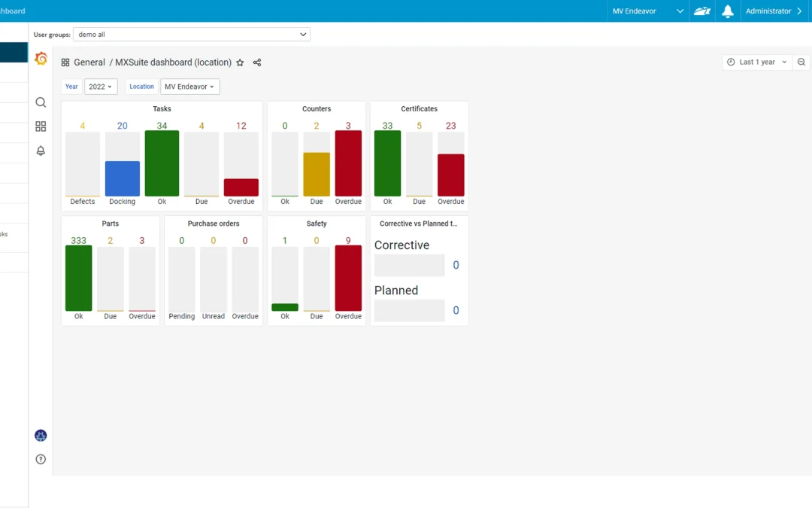Click the zoom out time range icon
Viewport: 812px width, 508px height.
click(801, 62)
